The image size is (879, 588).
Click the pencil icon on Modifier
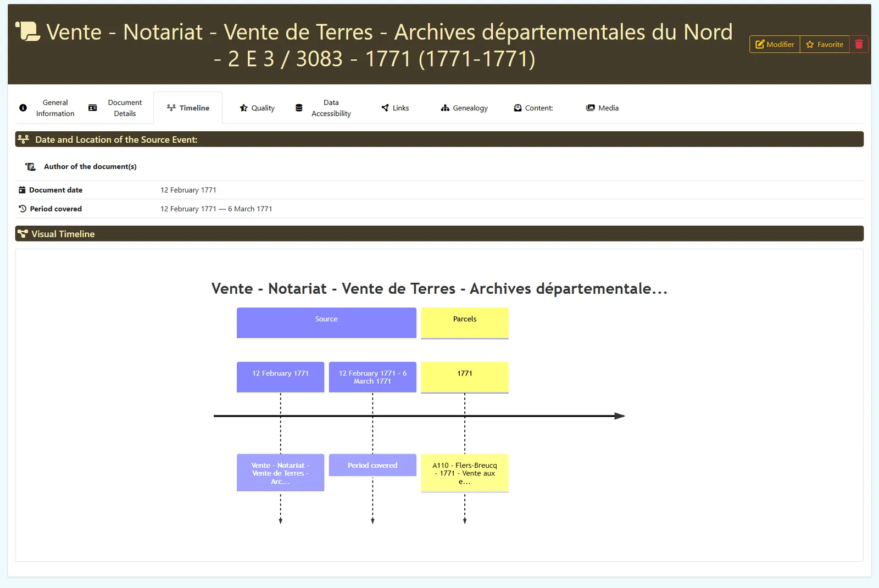pos(760,44)
